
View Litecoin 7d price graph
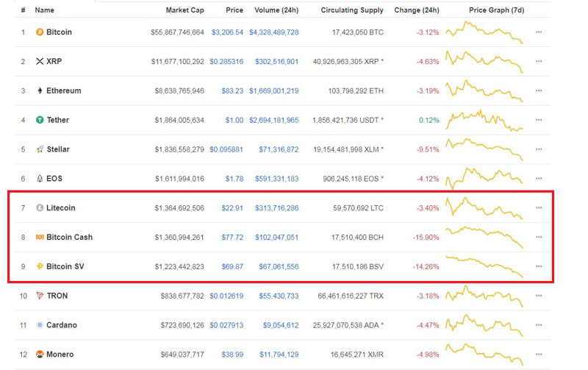point(484,207)
